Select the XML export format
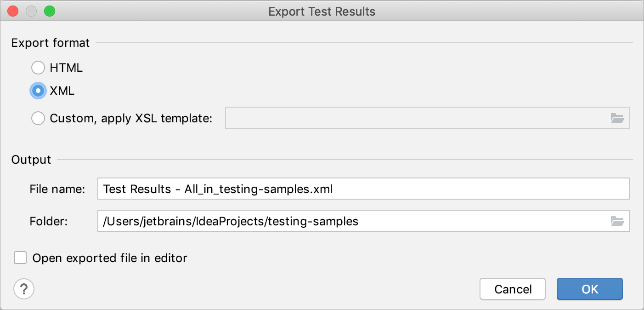 click(38, 91)
